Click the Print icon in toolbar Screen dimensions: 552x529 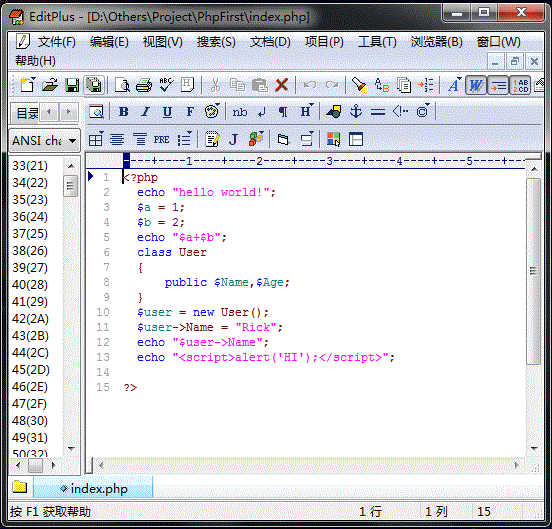click(x=144, y=86)
